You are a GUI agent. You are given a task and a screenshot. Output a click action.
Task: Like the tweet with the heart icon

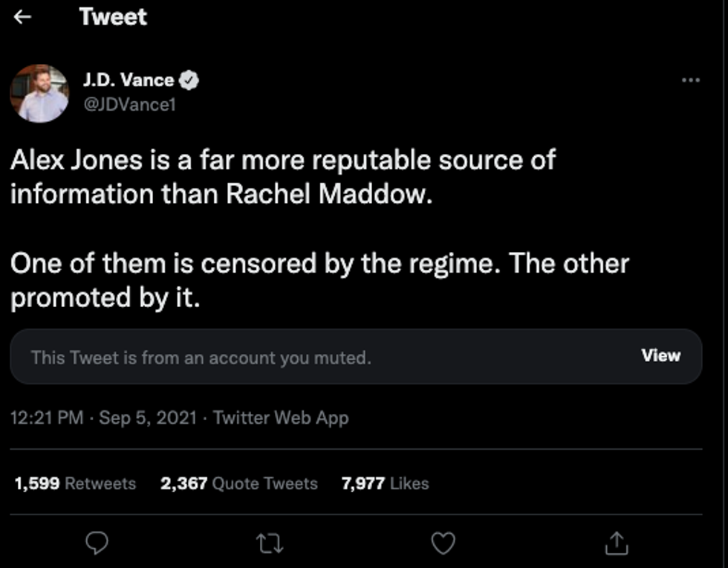(x=443, y=543)
